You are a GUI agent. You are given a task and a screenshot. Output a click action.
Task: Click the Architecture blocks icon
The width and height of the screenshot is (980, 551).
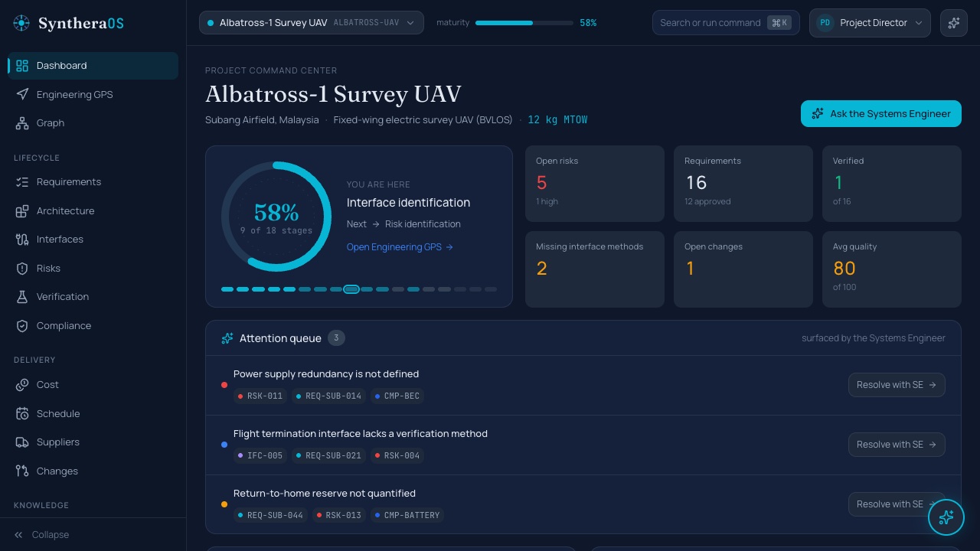coord(22,211)
